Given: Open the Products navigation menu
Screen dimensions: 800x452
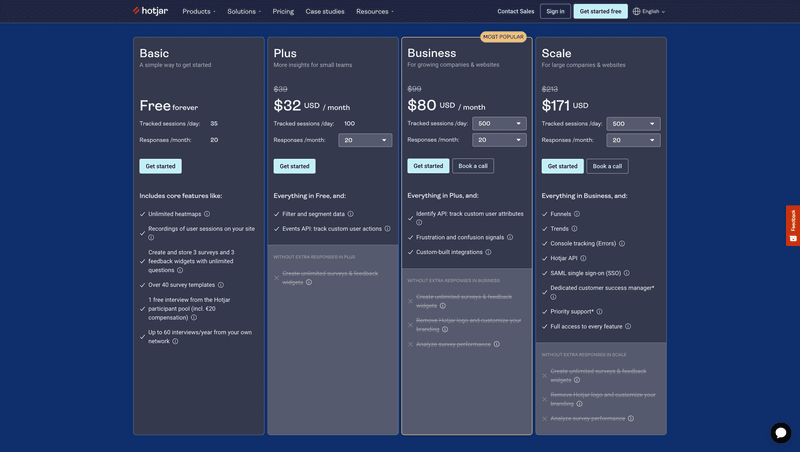Looking at the screenshot, I should coord(198,11).
